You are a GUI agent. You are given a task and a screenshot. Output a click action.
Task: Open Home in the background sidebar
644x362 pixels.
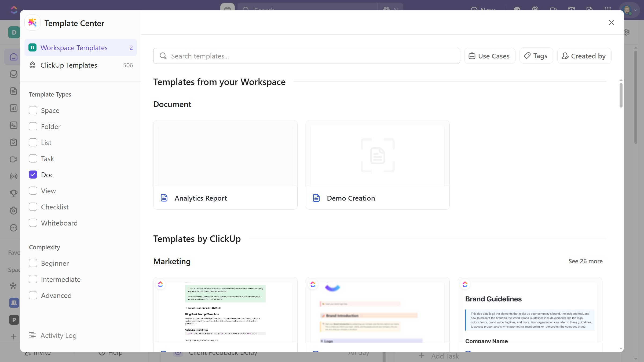pyautogui.click(x=14, y=57)
